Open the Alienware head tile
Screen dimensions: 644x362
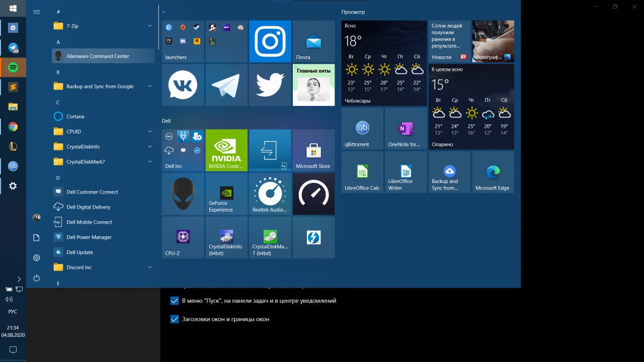(x=183, y=194)
